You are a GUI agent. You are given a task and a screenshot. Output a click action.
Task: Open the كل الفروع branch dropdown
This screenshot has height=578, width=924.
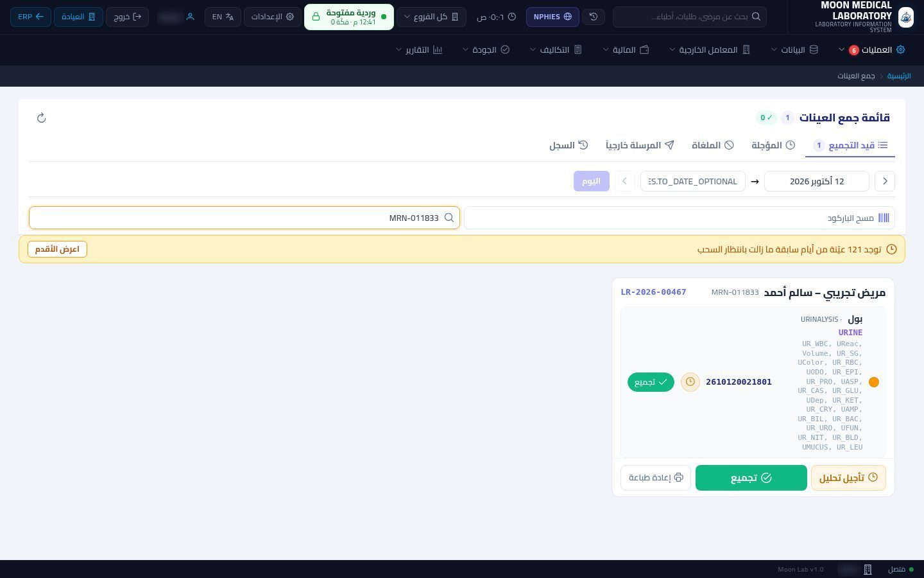point(431,17)
